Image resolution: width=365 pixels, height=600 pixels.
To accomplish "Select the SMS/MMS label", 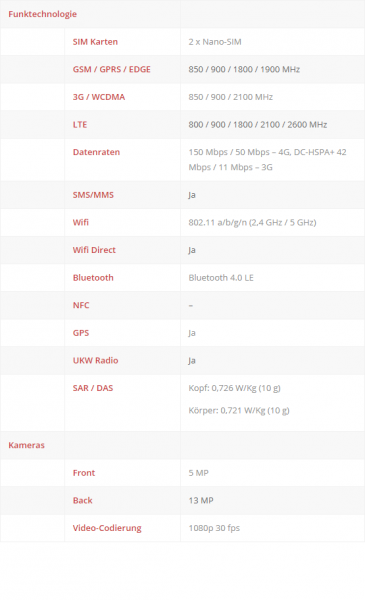I will point(93,195).
